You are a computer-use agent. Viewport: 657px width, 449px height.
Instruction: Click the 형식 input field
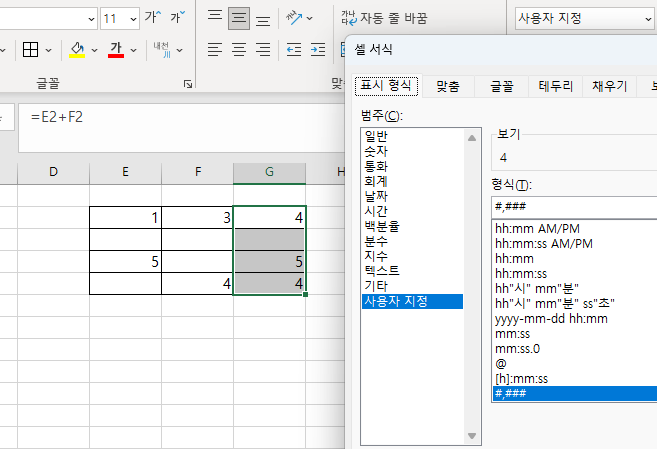[574, 207]
